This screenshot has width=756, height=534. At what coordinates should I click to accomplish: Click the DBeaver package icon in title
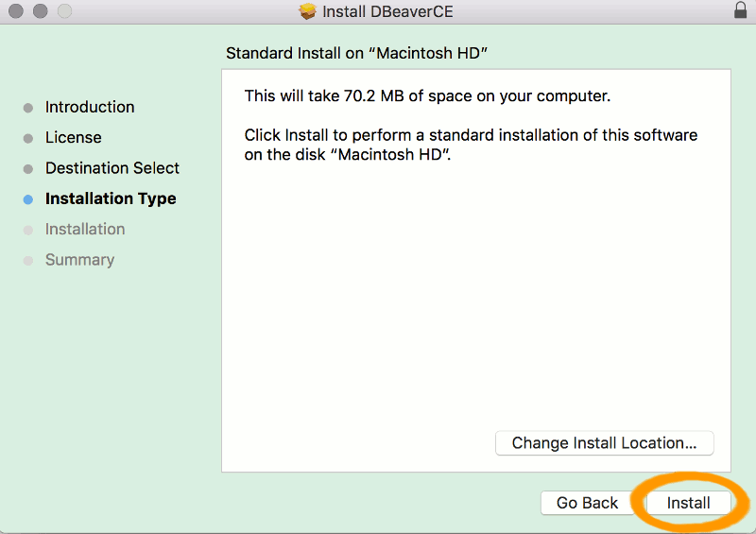307,11
